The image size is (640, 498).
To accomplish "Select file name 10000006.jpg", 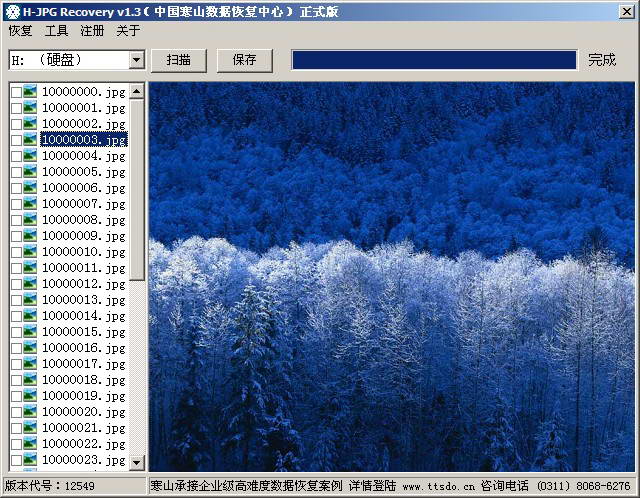I will [x=84, y=188].
